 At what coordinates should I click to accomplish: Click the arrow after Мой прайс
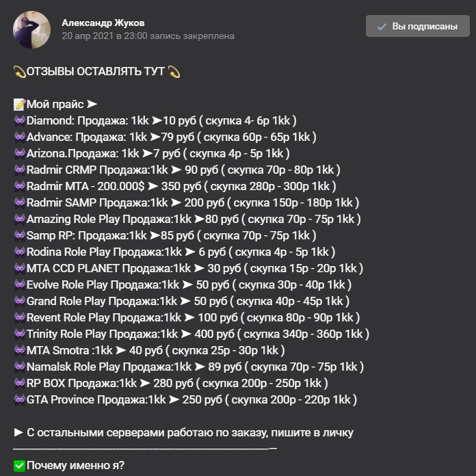[92, 105]
